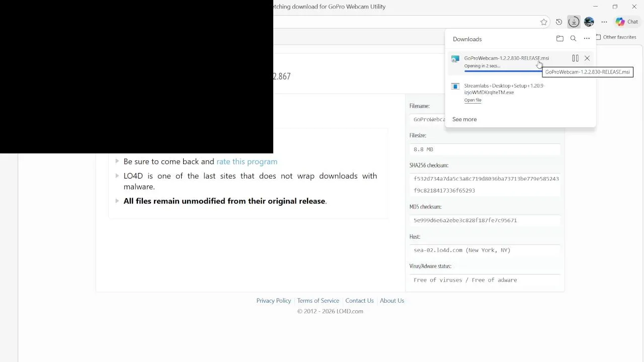
Task: Click the GoProWebcam download progress bar
Action: pyautogui.click(x=503, y=71)
